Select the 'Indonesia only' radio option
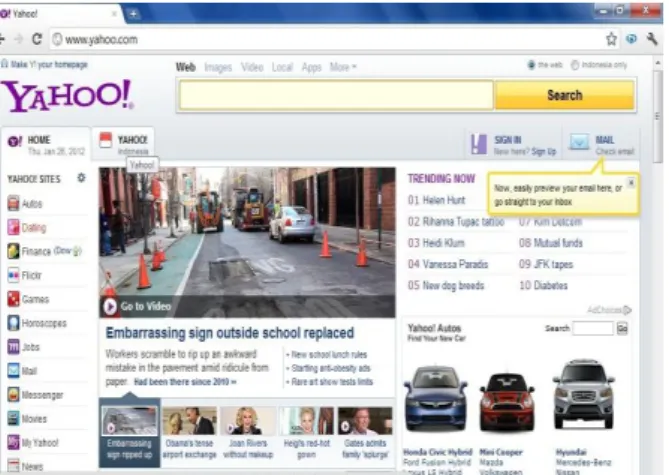Screen dimensions: 669x475 575,65
